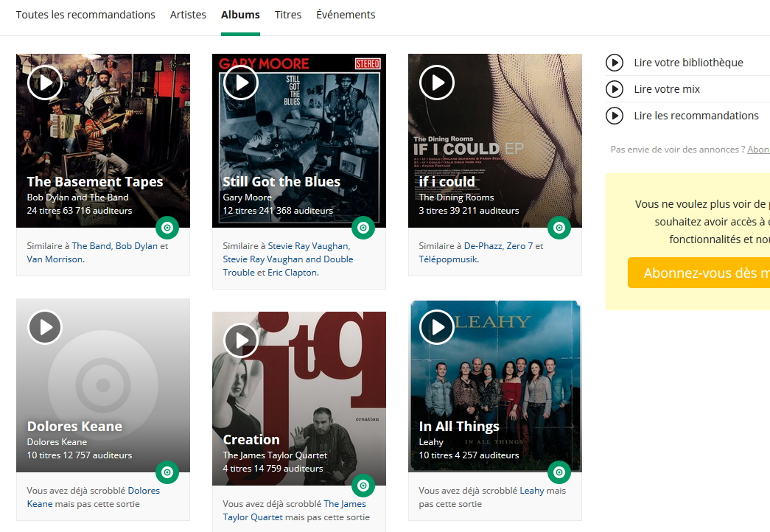Open artist Gary Moore under album title

(247, 197)
